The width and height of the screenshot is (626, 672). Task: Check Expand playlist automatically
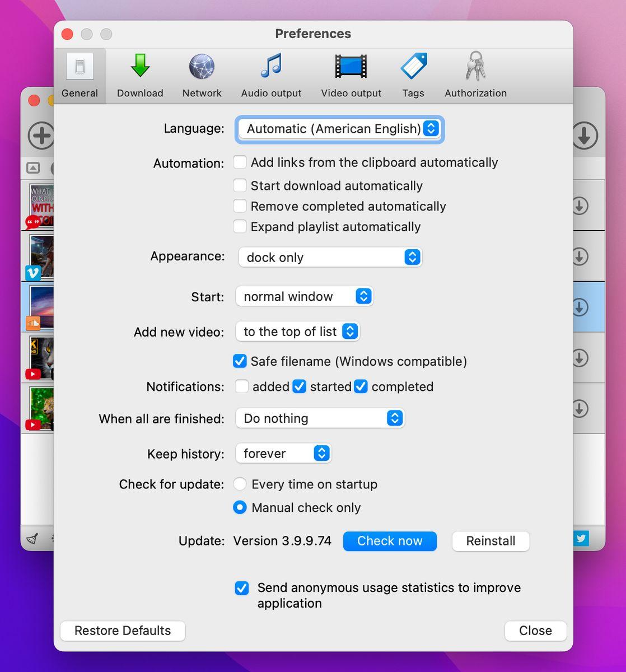(x=240, y=227)
